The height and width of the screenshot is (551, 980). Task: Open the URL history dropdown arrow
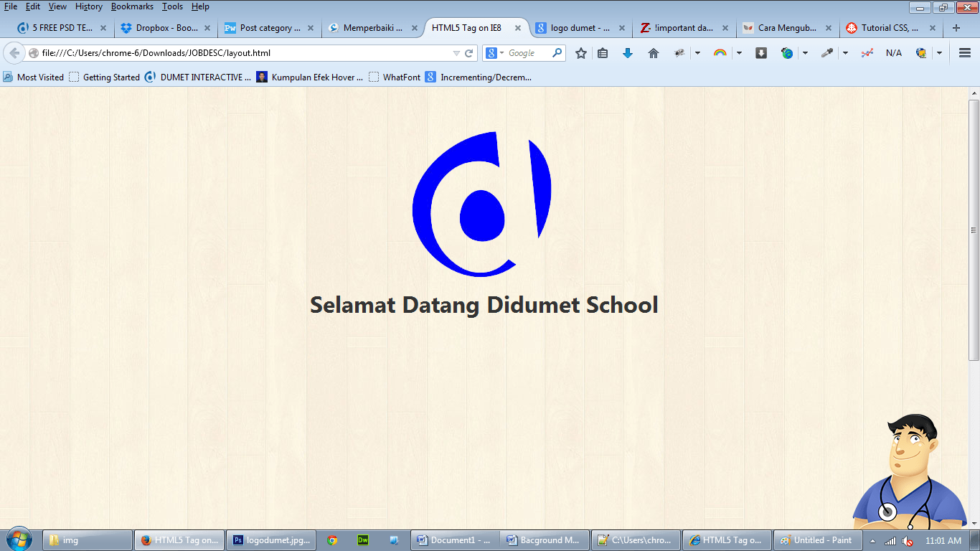456,53
